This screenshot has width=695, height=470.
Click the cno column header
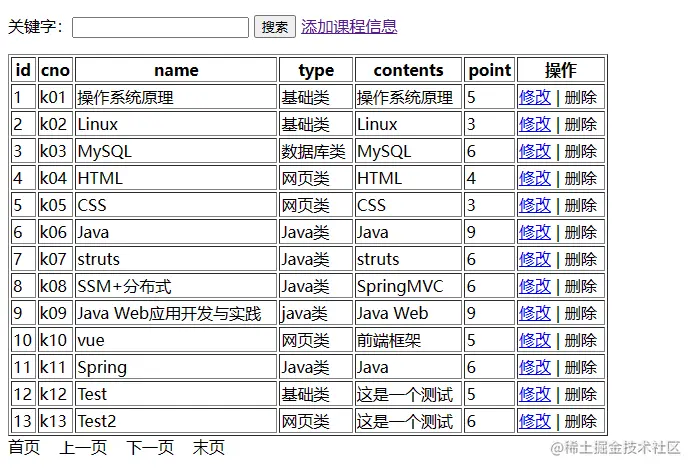[55, 70]
